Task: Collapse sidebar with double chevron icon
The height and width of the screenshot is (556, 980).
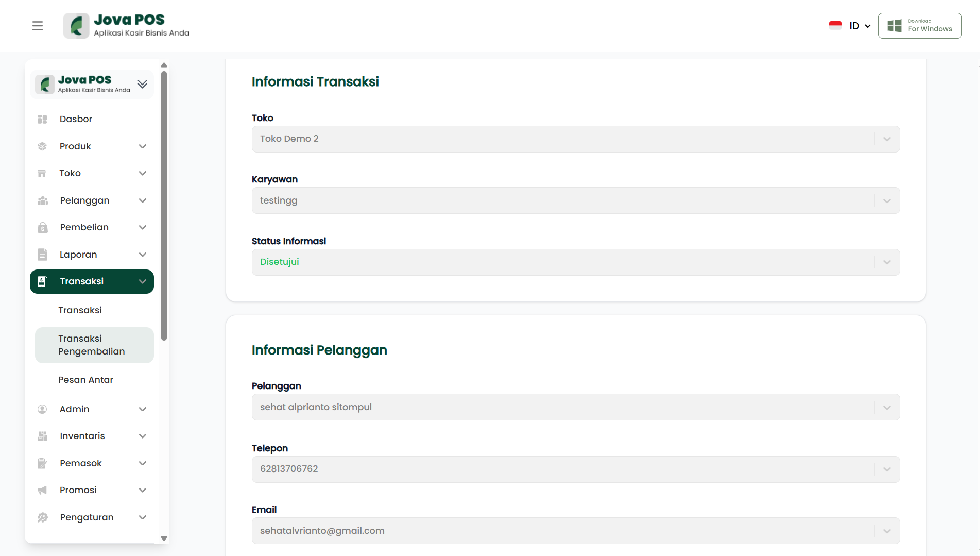Action: click(x=143, y=84)
